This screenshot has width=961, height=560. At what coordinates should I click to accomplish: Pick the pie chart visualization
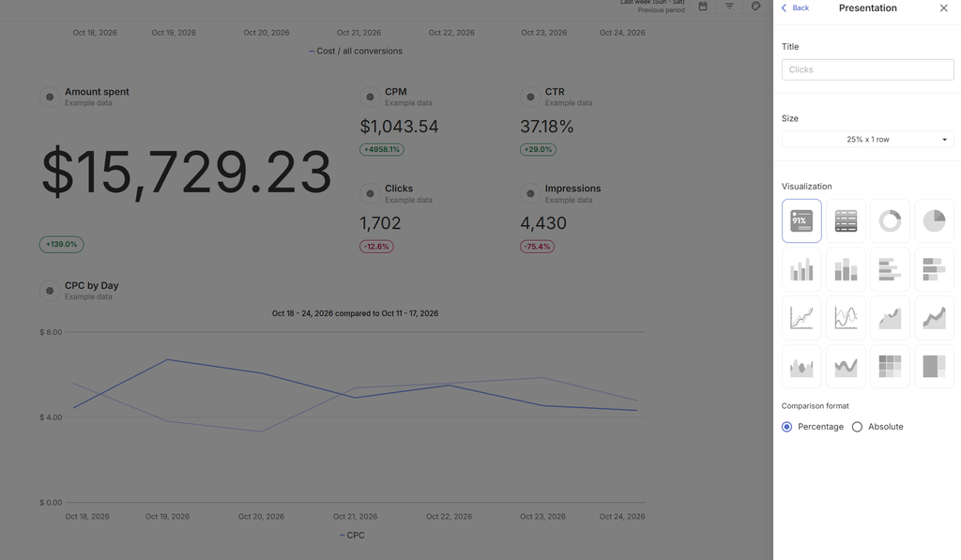pyautogui.click(x=934, y=220)
